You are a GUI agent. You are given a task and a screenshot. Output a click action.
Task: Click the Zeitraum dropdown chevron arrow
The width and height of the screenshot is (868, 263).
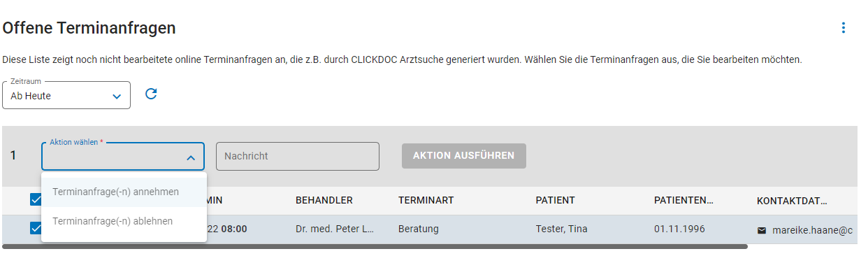[x=117, y=97]
